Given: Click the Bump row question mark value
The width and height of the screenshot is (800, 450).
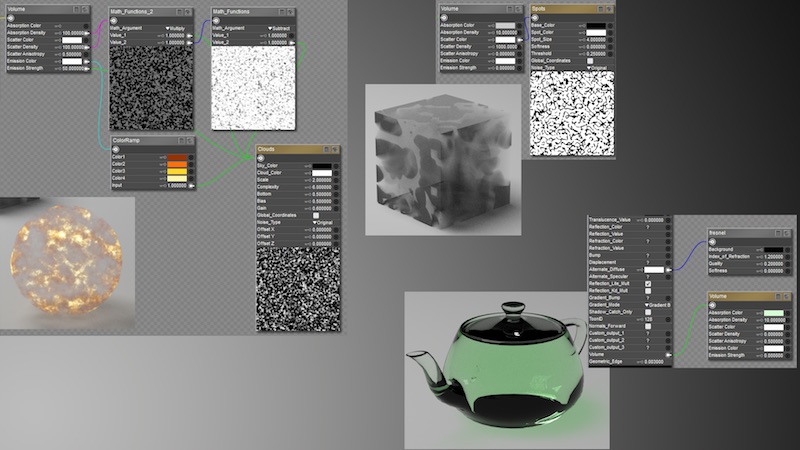Looking at the screenshot, I should pos(648,255).
